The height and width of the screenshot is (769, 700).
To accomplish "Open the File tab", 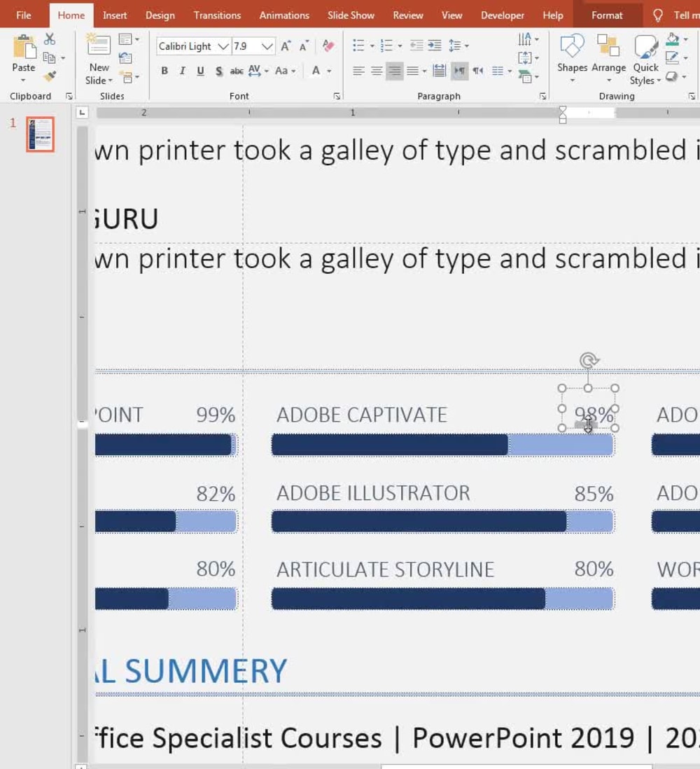I will (24, 15).
